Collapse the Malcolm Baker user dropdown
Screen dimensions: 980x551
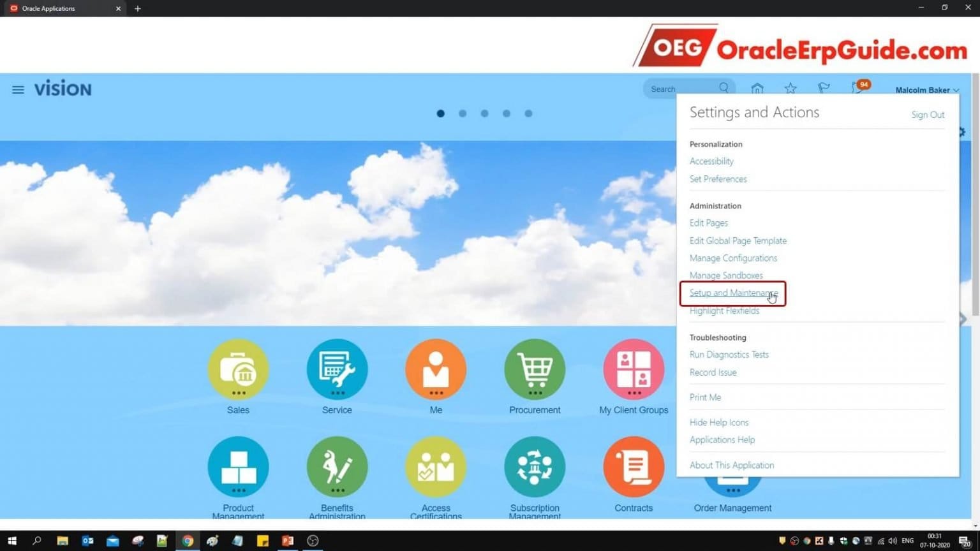tap(926, 90)
